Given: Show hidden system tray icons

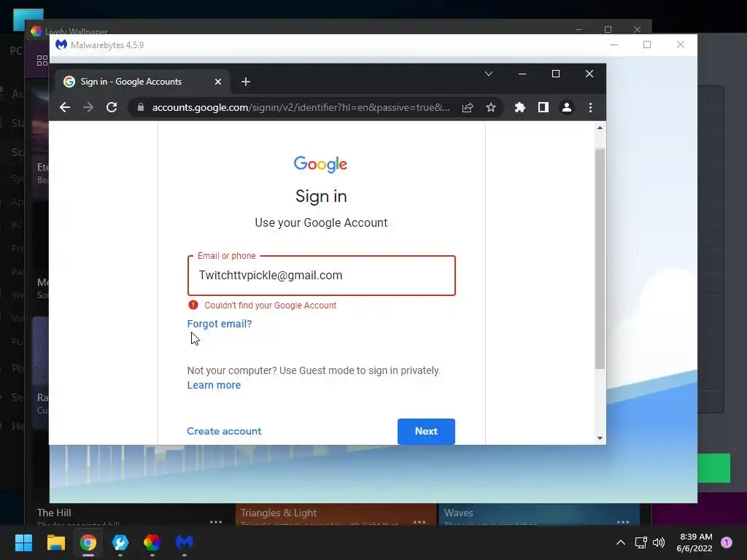Looking at the screenshot, I should (x=621, y=542).
